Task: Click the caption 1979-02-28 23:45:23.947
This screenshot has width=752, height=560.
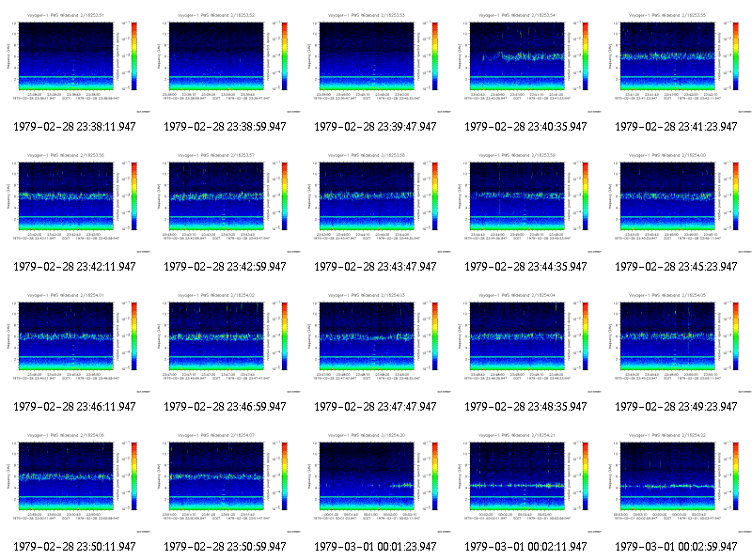Action: (676, 267)
